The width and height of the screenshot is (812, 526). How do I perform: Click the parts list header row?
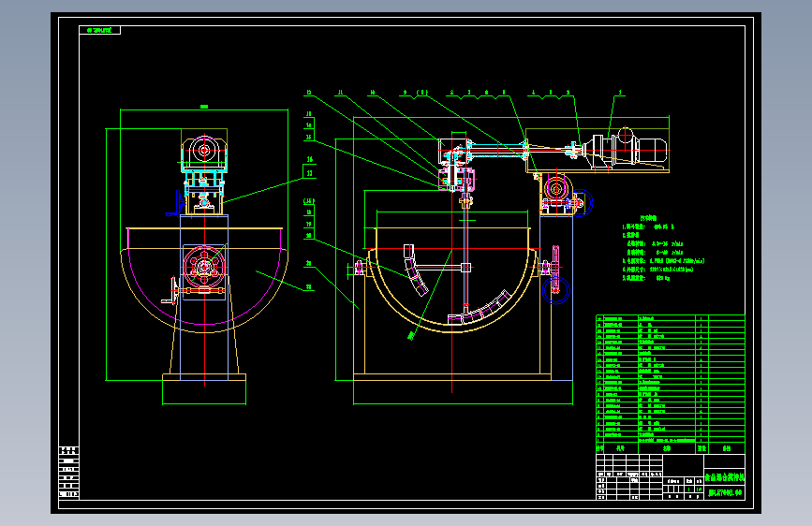pos(670,448)
